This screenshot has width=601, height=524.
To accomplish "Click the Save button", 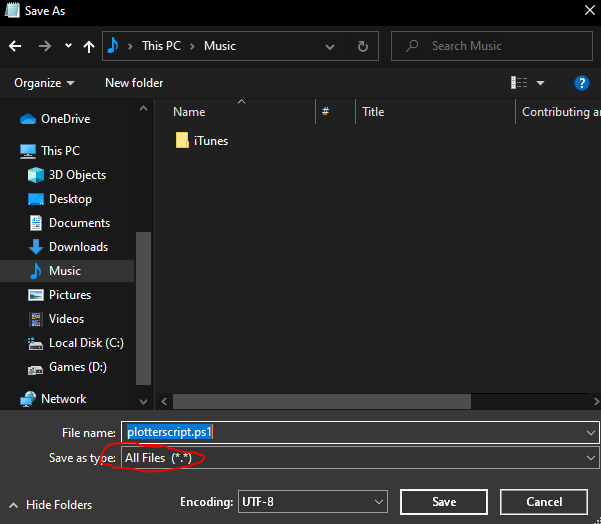I will (x=444, y=502).
